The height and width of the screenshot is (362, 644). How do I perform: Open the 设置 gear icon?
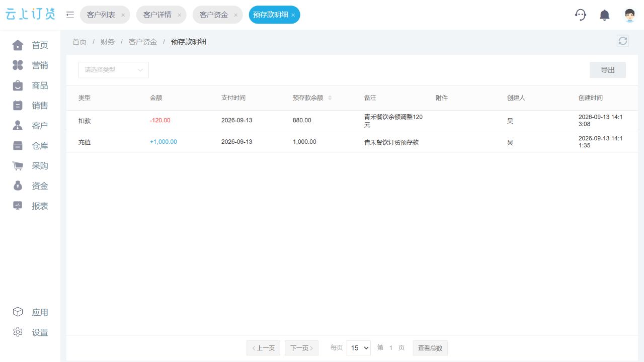click(18, 332)
